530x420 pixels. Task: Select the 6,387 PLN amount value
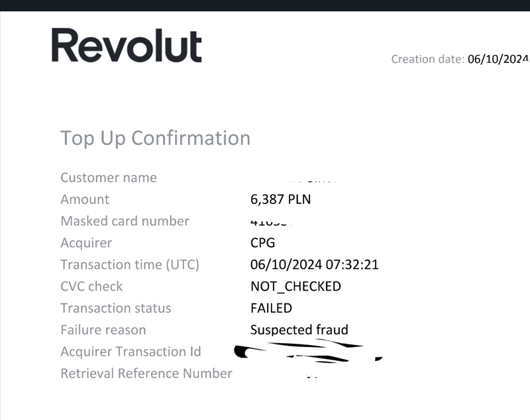pyautogui.click(x=280, y=199)
